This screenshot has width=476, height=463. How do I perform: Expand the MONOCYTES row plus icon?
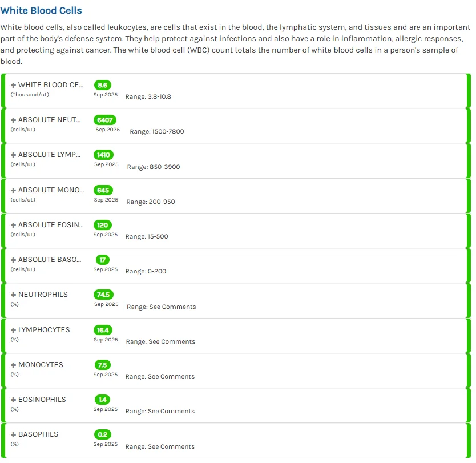(x=13, y=365)
